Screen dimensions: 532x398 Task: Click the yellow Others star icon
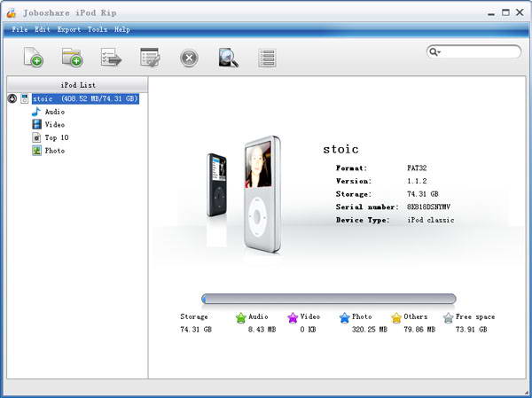pos(396,318)
